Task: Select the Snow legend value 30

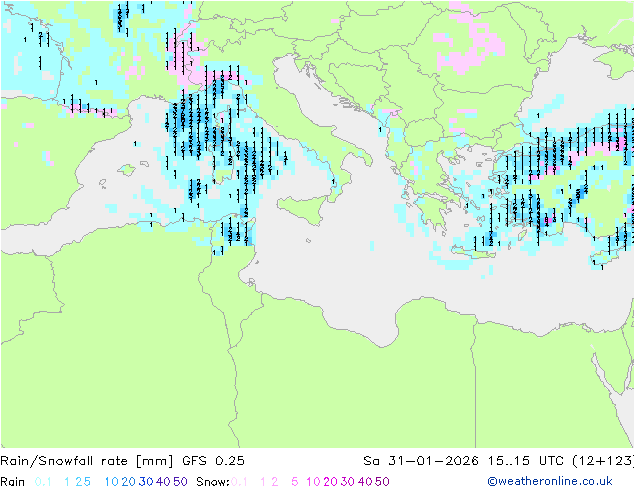Action: tap(347, 482)
